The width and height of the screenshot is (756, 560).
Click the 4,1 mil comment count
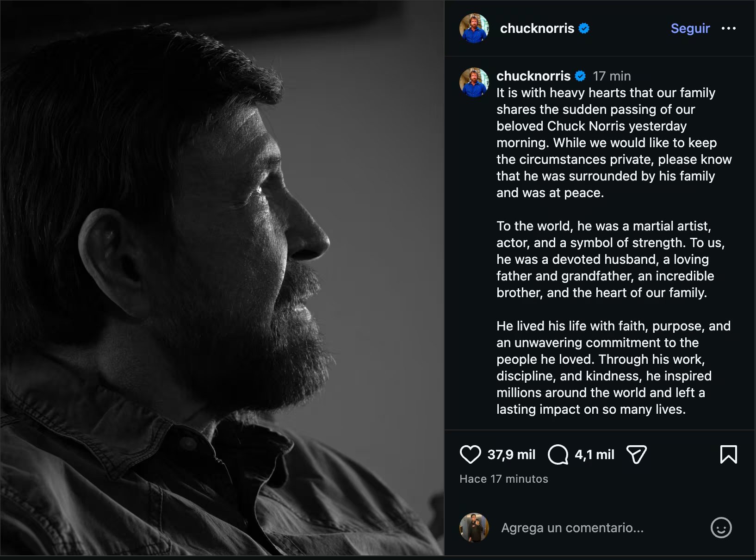595,454
